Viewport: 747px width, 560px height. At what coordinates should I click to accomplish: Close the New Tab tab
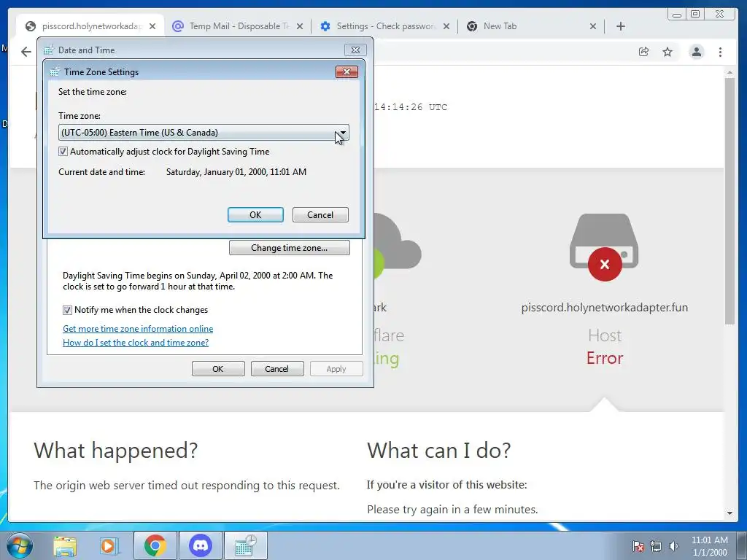tap(593, 26)
